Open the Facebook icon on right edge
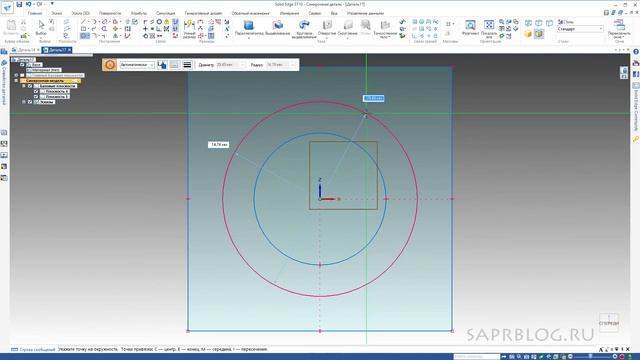 point(636,74)
